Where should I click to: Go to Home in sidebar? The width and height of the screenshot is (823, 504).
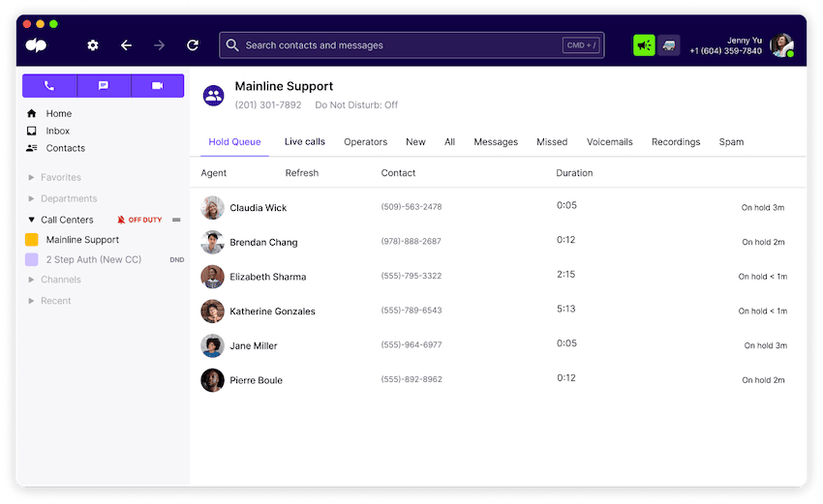[x=58, y=113]
